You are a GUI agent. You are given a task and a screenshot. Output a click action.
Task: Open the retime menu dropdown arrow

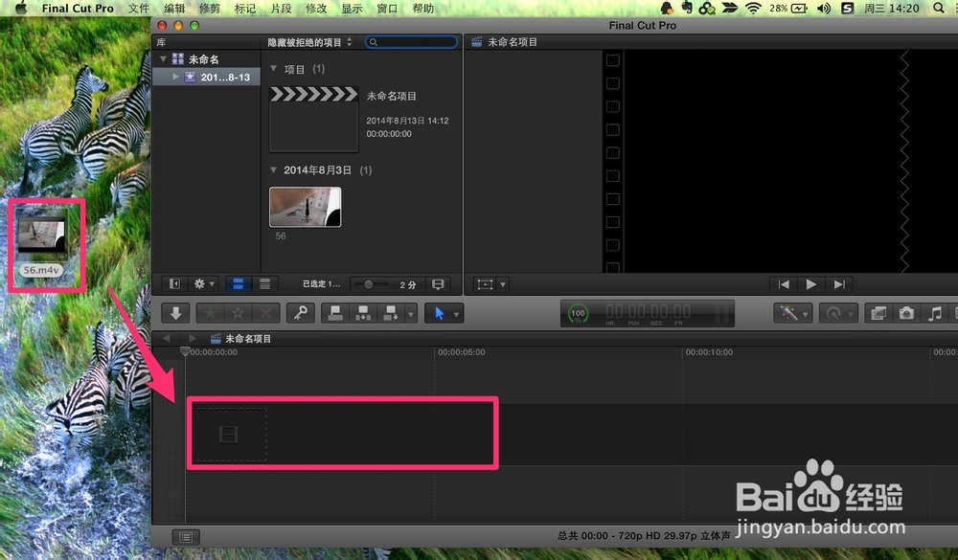tap(851, 314)
